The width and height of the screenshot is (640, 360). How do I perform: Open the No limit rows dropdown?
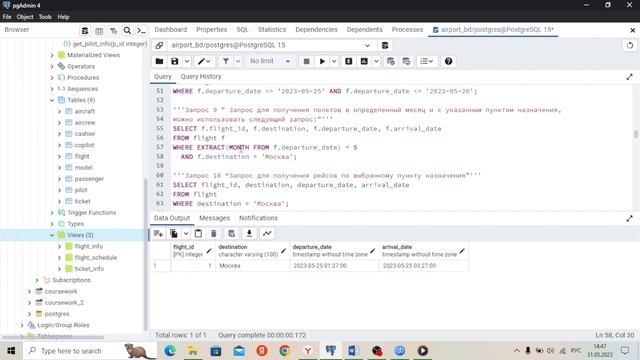[x=270, y=61]
